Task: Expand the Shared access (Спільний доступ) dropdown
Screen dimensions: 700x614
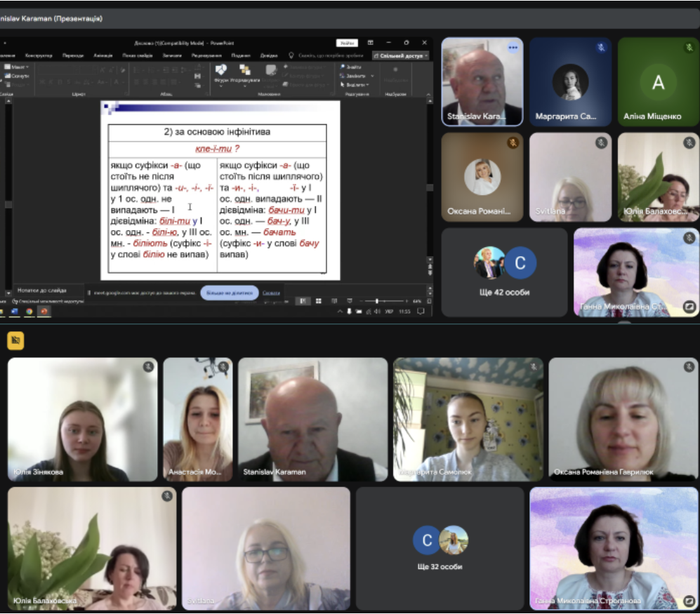Action: click(x=401, y=55)
